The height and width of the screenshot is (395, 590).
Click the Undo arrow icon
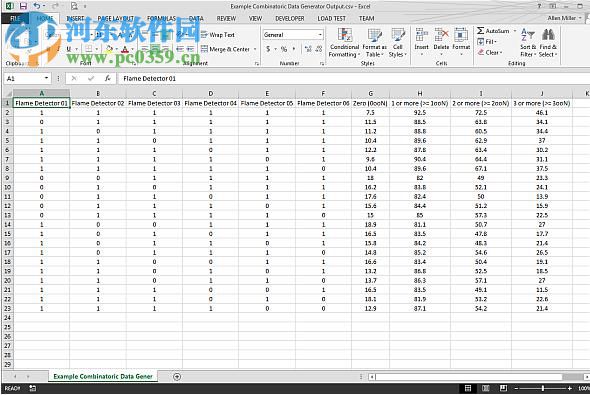click(x=37, y=6)
